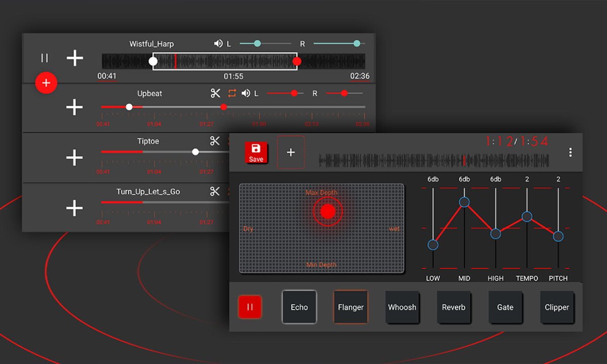Adjust the HIGH equalizer slider knob

click(x=496, y=234)
